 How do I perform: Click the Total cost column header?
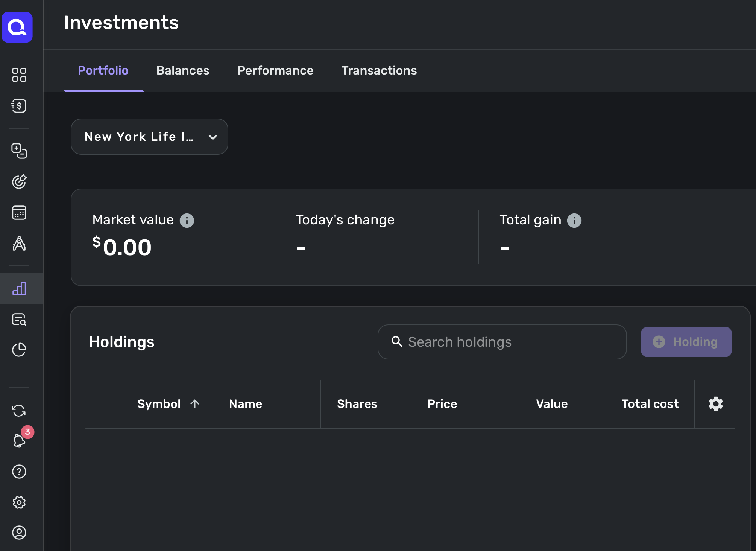click(x=650, y=404)
